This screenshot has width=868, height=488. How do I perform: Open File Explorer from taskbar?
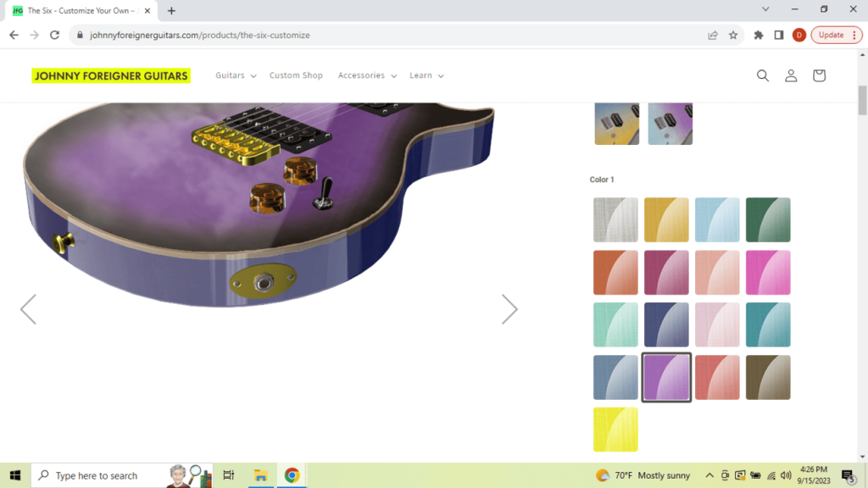260,475
